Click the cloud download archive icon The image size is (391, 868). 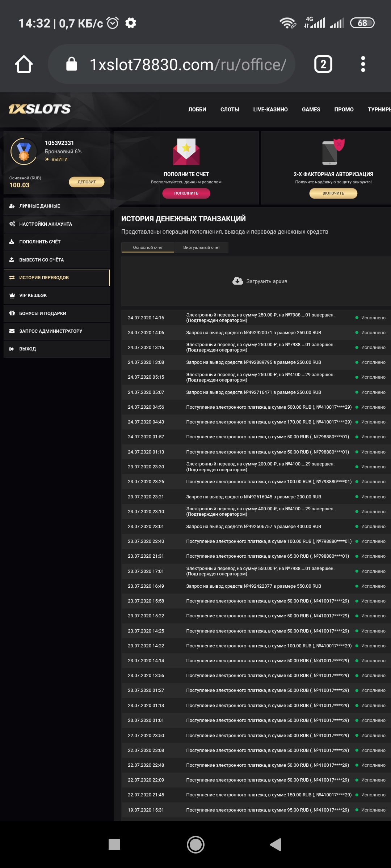point(237,281)
